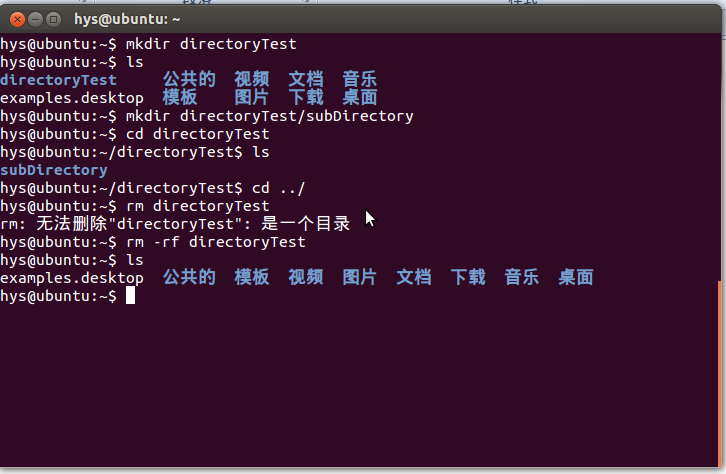Click the rm error message 无法删除 line
726x474 pixels.
pyautogui.click(x=175, y=224)
